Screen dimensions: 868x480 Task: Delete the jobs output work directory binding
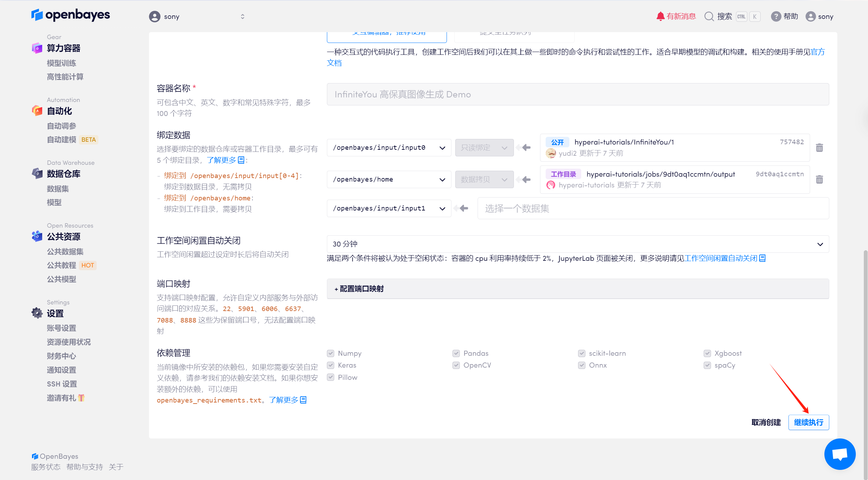tap(820, 179)
